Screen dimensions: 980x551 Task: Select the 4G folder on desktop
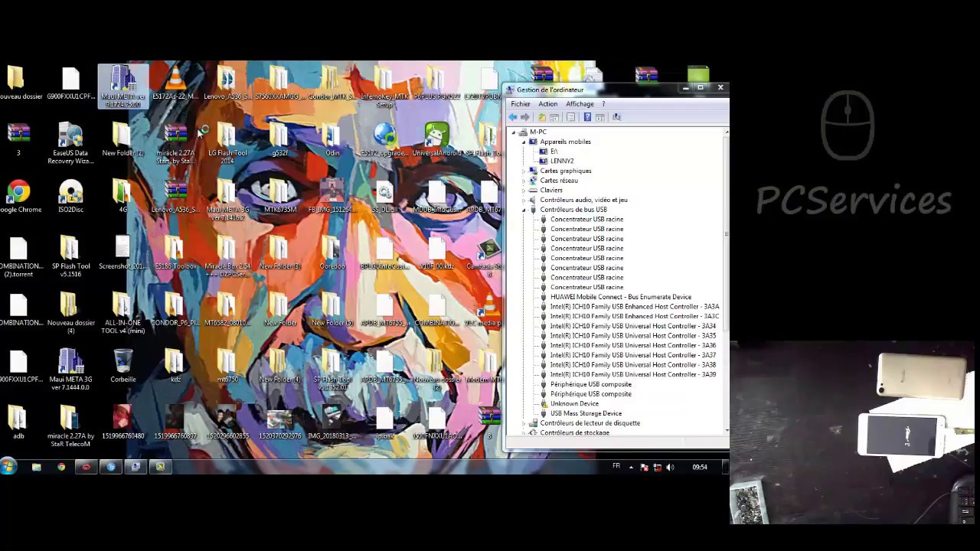pyautogui.click(x=122, y=197)
